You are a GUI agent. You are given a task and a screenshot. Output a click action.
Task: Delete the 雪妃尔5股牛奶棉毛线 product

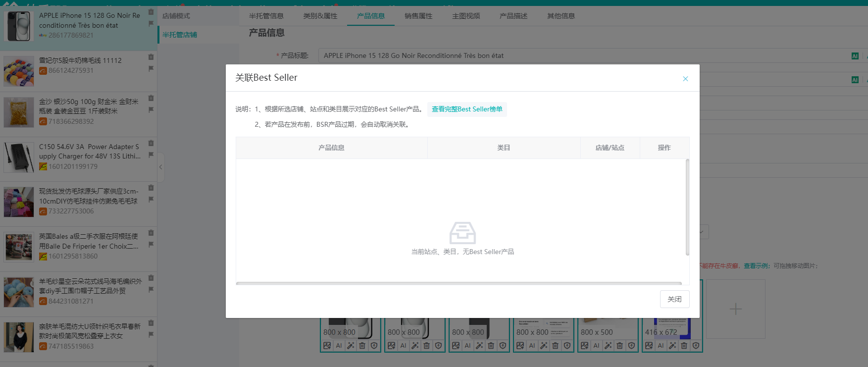(x=151, y=57)
